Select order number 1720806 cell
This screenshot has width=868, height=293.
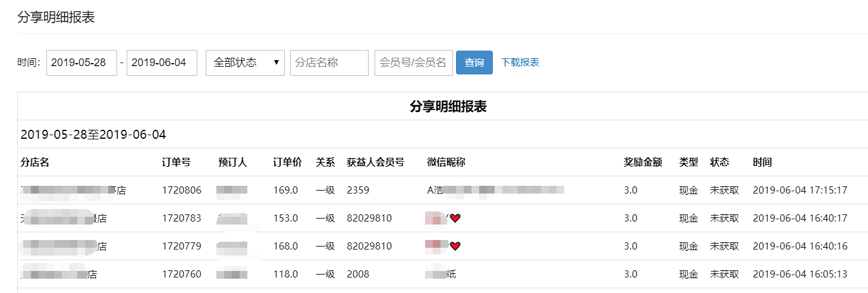click(x=181, y=190)
